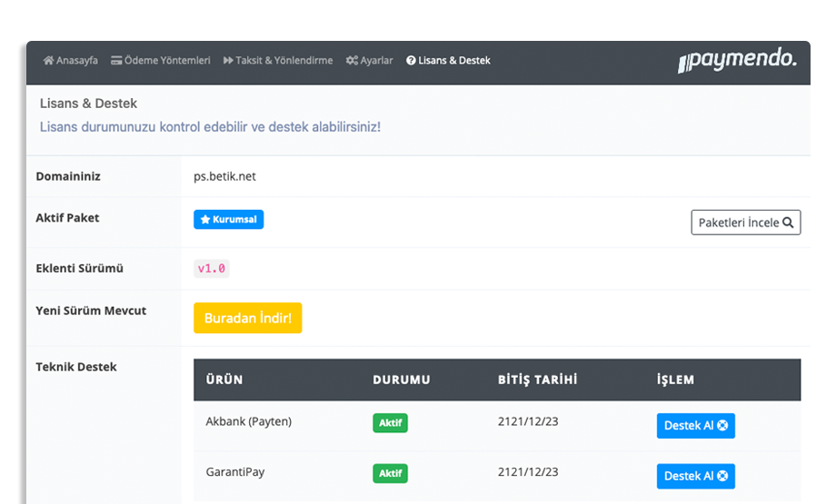Click the version text v1.0
Image resolution: width=836 pixels, height=504 pixels.
(x=212, y=269)
